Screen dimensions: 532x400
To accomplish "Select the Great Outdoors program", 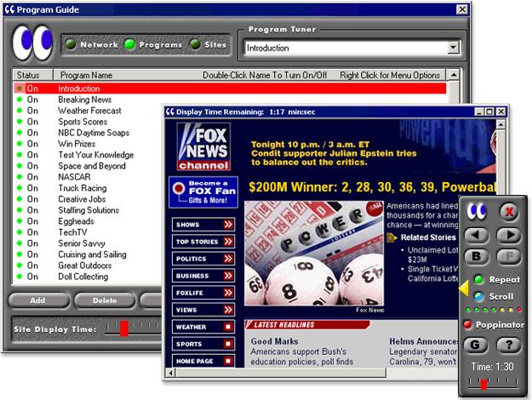I will tap(85, 266).
